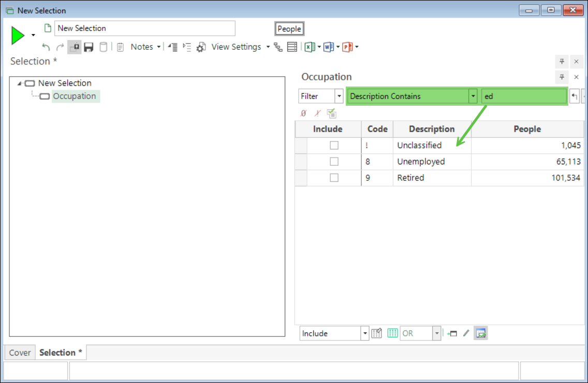Screen dimensions: 588x383
Task: Export to Excel
Action: pyautogui.click(x=310, y=47)
